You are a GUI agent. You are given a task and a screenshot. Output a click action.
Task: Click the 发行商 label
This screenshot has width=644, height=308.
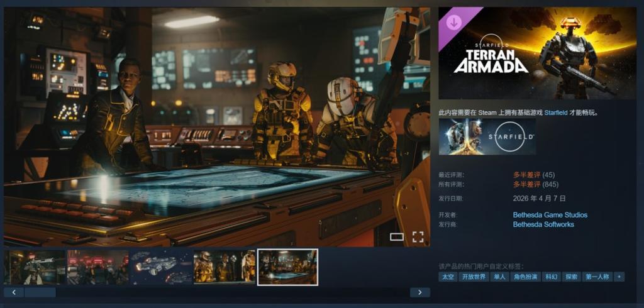pyautogui.click(x=448, y=224)
